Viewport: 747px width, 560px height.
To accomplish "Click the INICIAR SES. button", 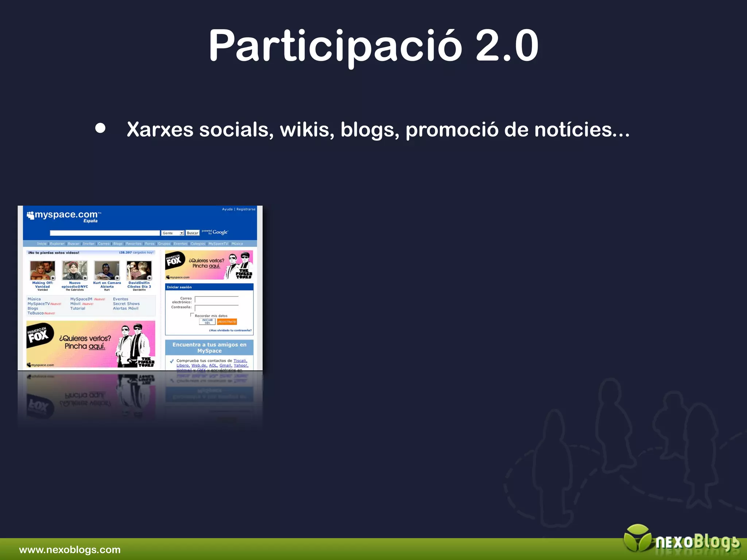I will point(207,322).
